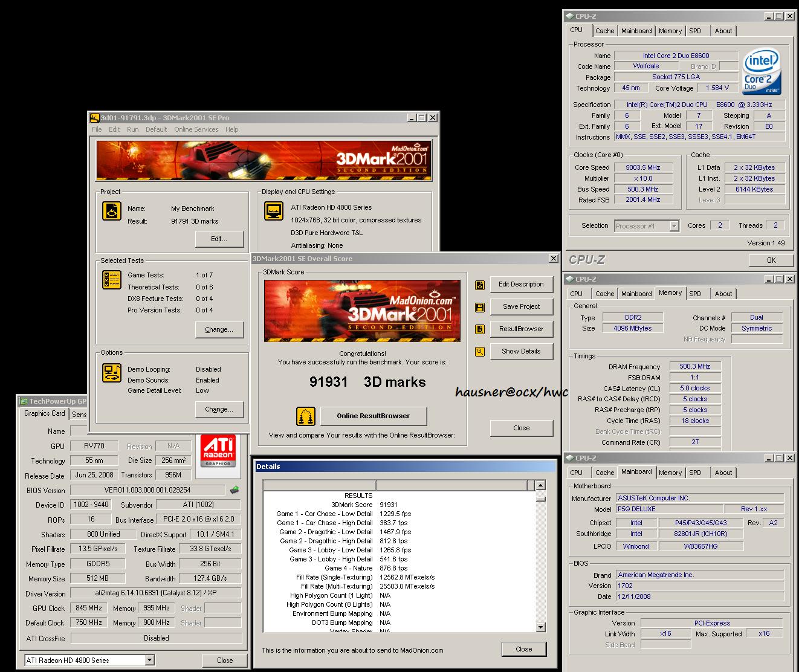Click the 3DMark2001 title bar app icon
Viewport: 799px width, 672px height.
[94, 118]
